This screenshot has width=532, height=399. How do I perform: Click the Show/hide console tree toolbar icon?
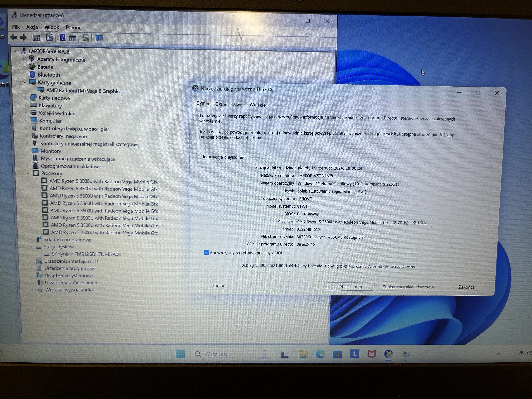pyautogui.click(x=36, y=37)
